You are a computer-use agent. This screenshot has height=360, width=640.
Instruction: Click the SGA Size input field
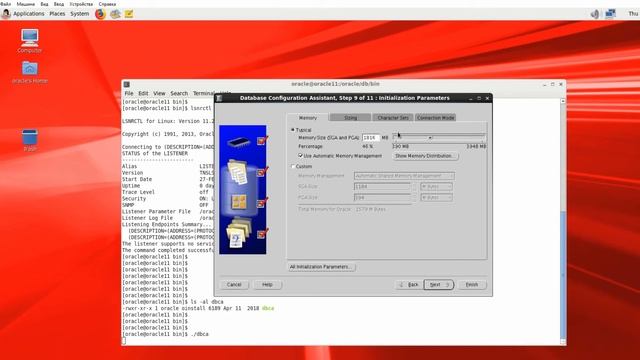tap(382, 187)
